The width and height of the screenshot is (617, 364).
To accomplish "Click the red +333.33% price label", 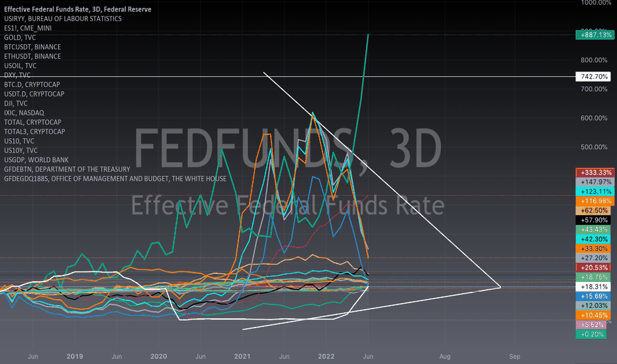I will click(x=594, y=172).
